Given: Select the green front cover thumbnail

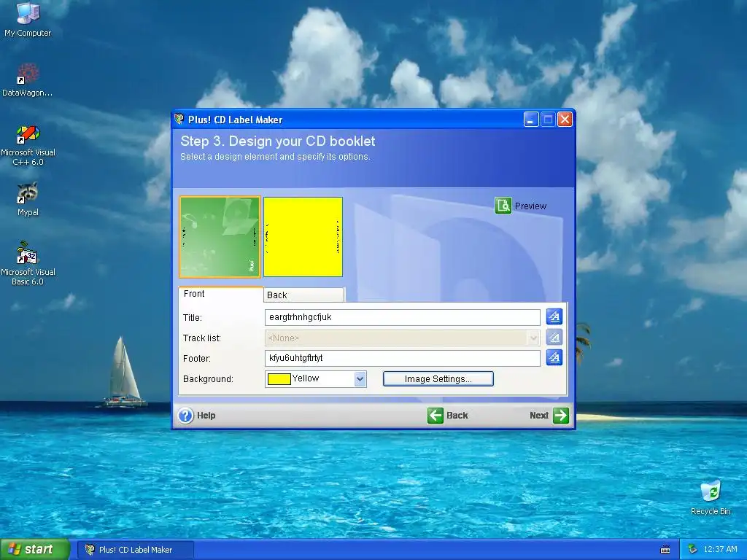Looking at the screenshot, I should tap(220, 237).
